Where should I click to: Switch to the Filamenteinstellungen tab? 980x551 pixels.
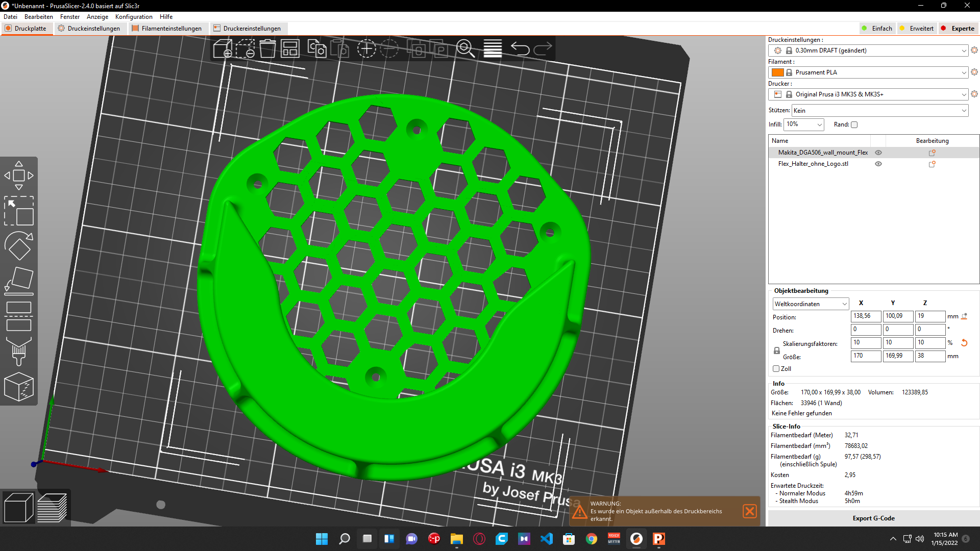point(167,29)
